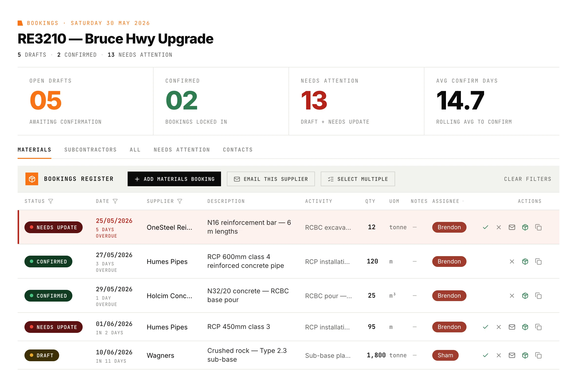The height and width of the screenshot is (392, 577).
Task: Cancel the OneSteel reinforcement bar booking
Action: (x=499, y=227)
